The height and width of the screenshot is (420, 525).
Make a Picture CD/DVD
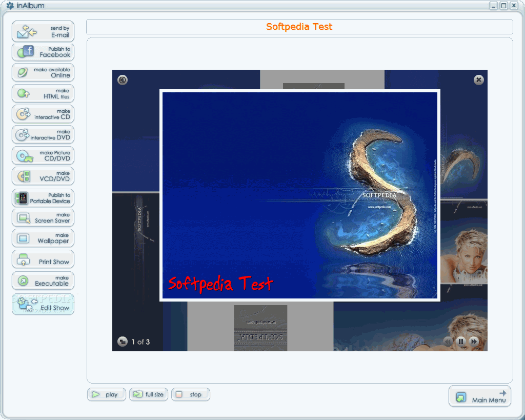pos(43,155)
